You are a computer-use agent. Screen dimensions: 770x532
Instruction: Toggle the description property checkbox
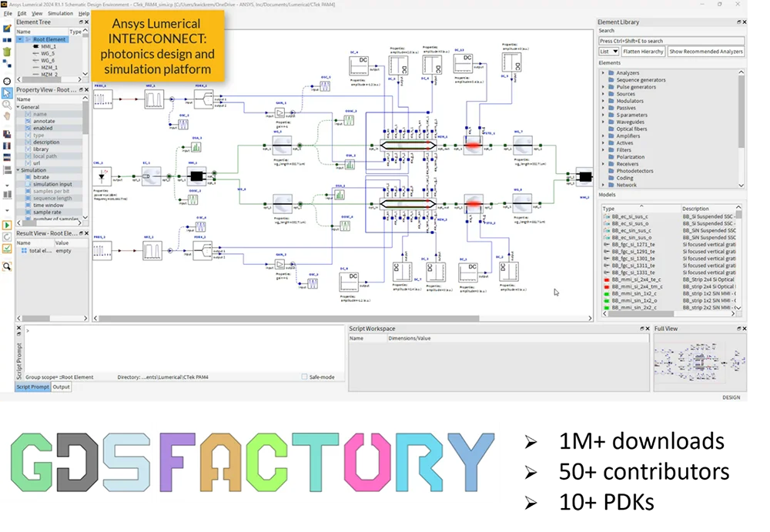pyautogui.click(x=28, y=142)
